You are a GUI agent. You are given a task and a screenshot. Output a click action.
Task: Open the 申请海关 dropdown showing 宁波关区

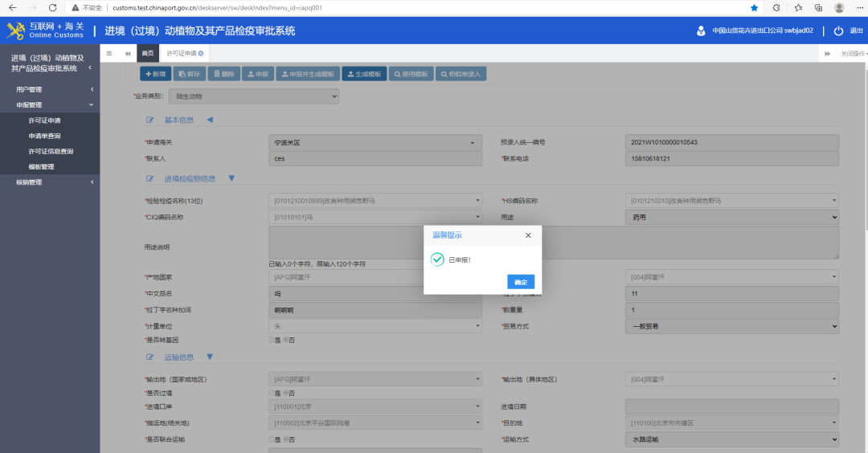pos(375,143)
